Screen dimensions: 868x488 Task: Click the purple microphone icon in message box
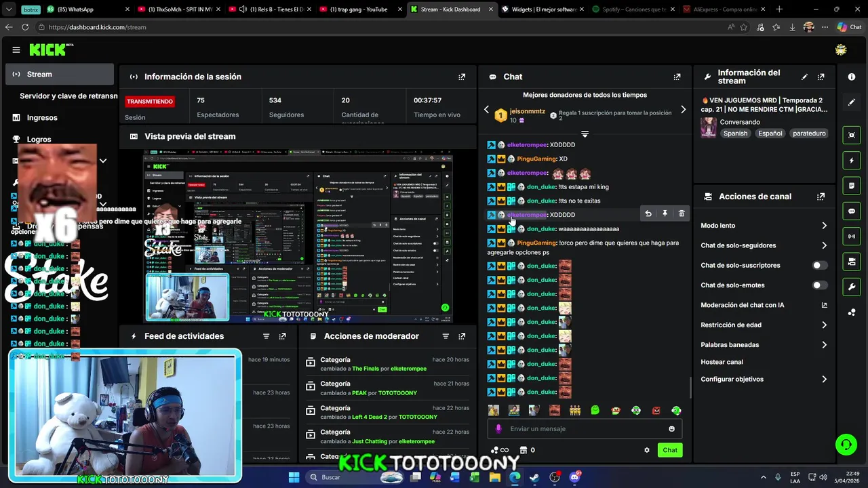click(x=498, y=428)
